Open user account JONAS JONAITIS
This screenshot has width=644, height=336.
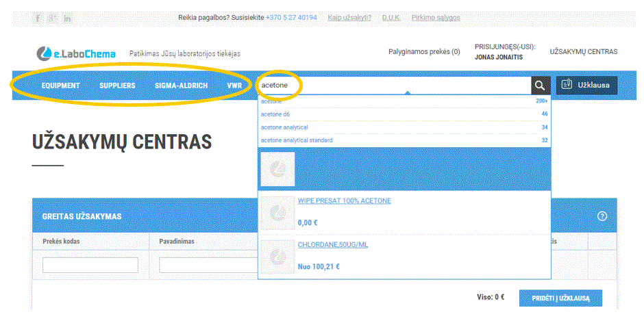tap(499, 57)
